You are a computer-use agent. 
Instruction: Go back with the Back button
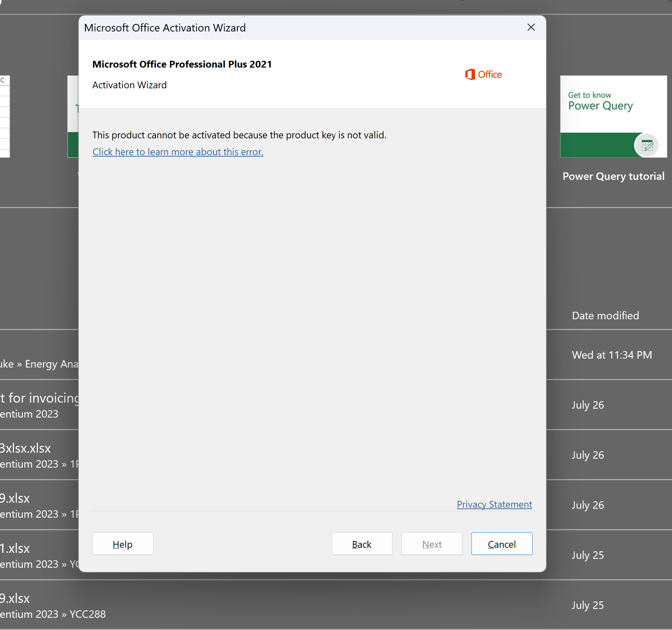coord(362,544)
